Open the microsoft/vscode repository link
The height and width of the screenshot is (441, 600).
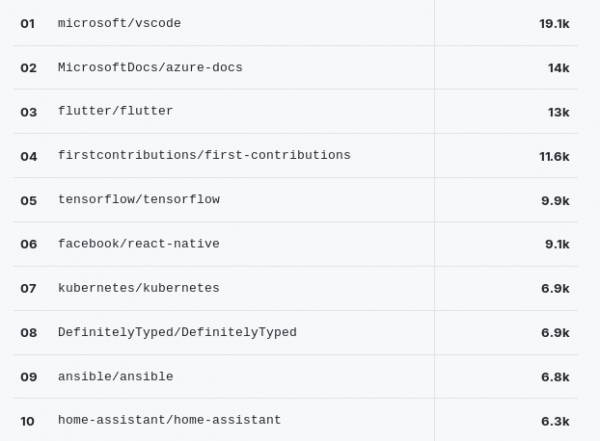(x=120, y=23)
